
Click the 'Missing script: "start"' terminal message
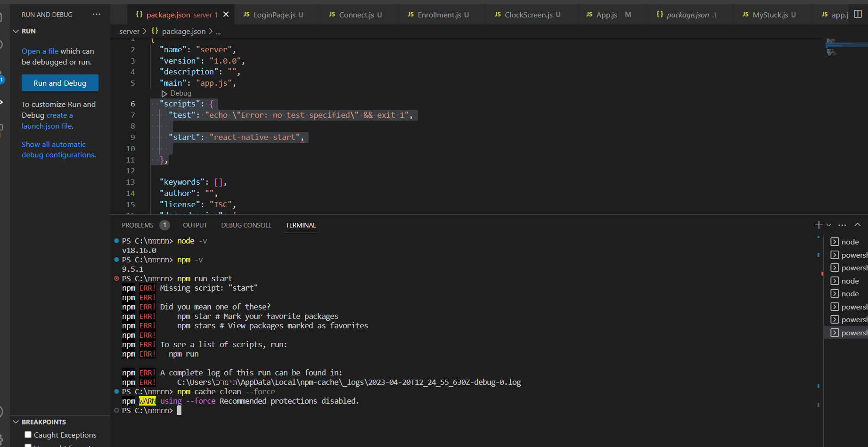pyautogui.click(x=209, y=288)
